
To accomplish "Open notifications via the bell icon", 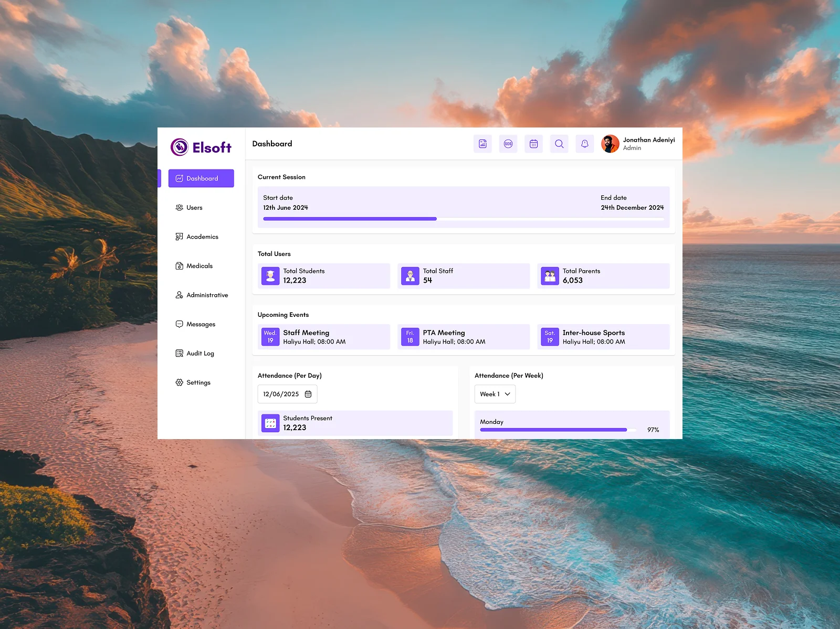I will (584, 144).
